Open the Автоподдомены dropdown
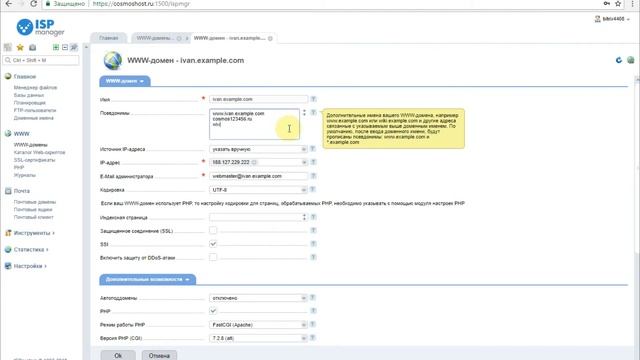This screenshot has width=640, height=360. pyautogui.click(x=258, y=298)
